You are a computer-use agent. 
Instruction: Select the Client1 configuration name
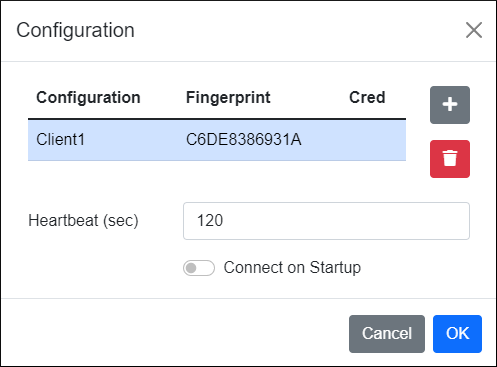click(x=61, y=139)
